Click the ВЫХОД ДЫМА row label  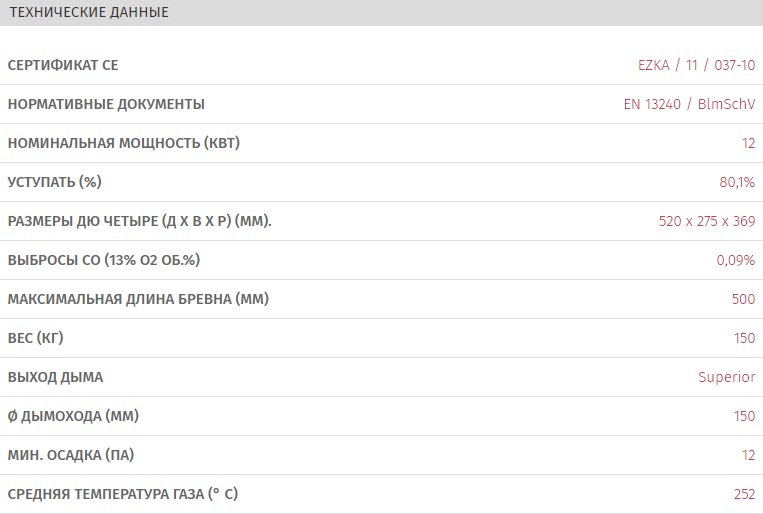point(55,377)
